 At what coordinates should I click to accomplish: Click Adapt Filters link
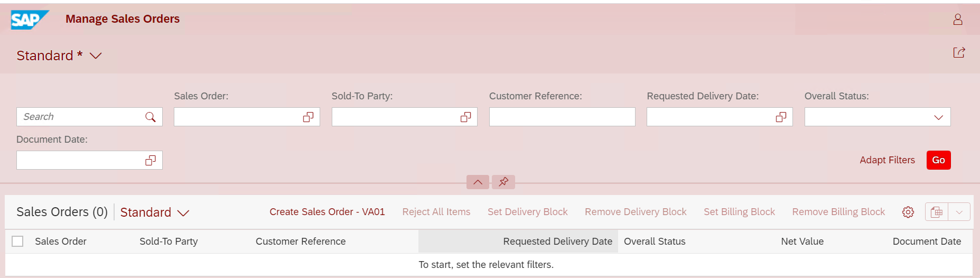click(x=887, y=160)
